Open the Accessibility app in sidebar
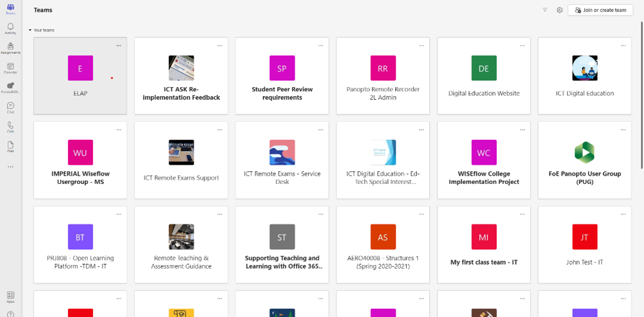 click(x=10, y=88)
